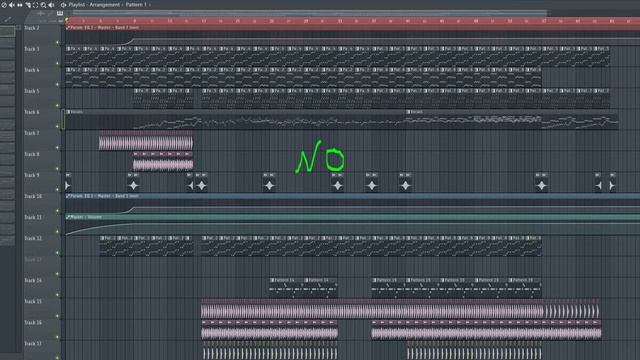Image resolution: width=640 pixels, height=360 pixels.
Task: Toggle mute dot for Track 15
Action: click(58, 316)
